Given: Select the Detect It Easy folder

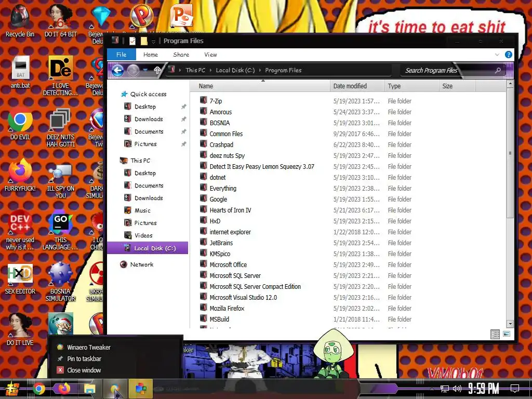Looking at the screenshot, I should pyautogui.click(x=262, y=166).
